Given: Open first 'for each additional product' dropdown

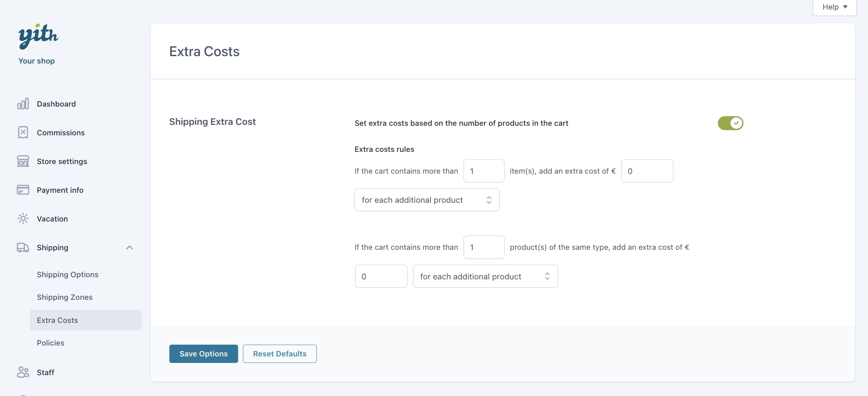Looking at the screenshot, I should pyautogui.click(x=427, y=200).
